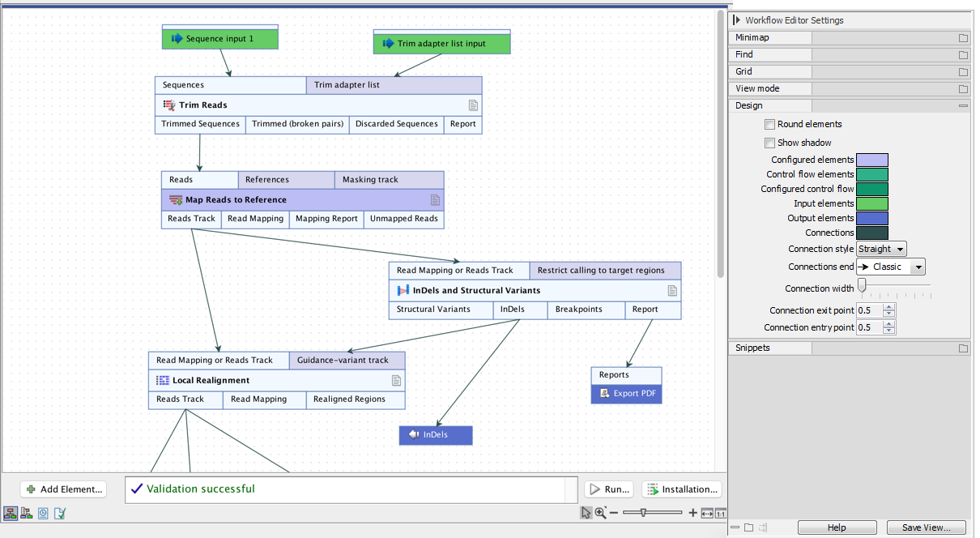
Task: Click the 1:1 zoom icon
Action: pyautogui.click(x=720, y=512)
